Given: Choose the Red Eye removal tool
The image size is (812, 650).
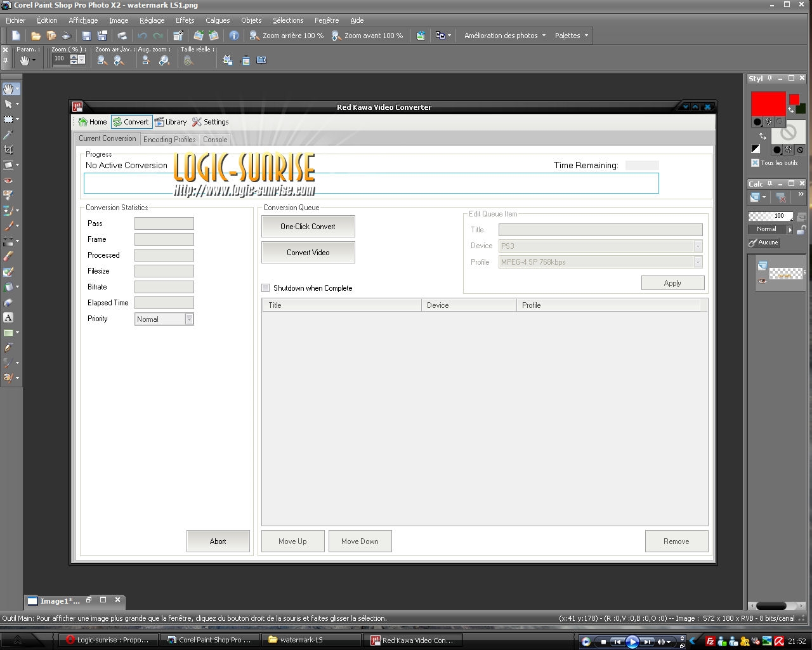Looking at the screenshot, I should 8,180.
